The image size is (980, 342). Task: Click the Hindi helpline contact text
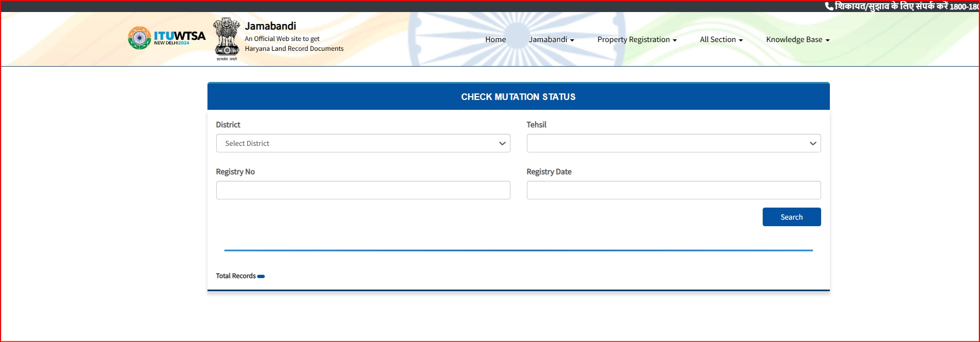click(906, 6)
